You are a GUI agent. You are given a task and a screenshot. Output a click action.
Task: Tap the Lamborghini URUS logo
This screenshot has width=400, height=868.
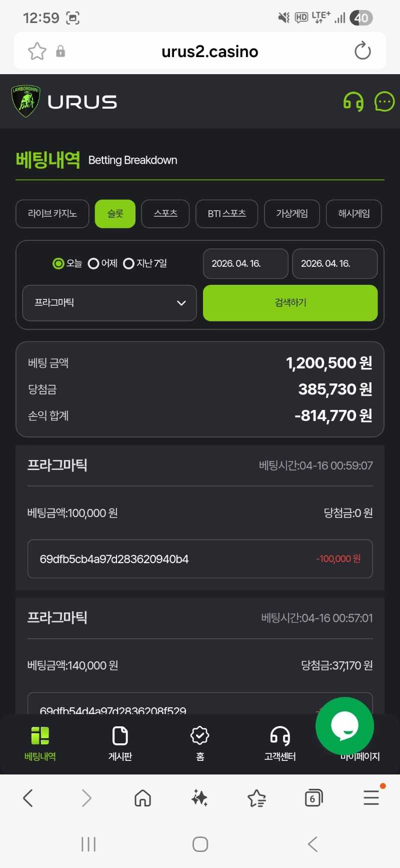coord(64,102)
